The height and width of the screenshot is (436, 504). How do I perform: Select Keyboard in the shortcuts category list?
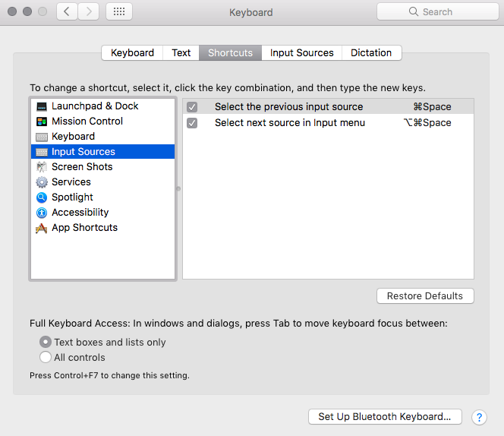point(103,137)
